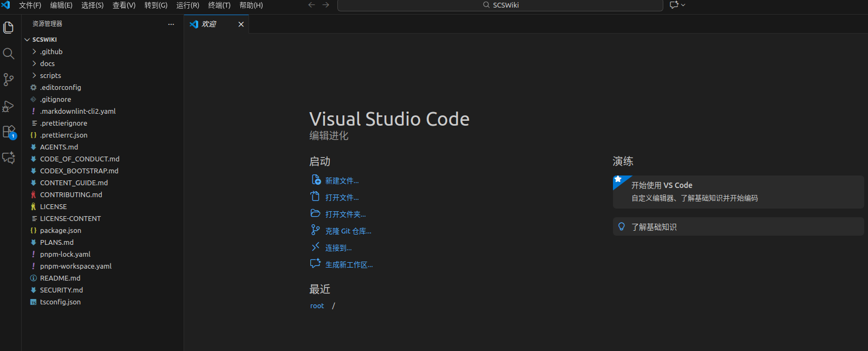The height and width of the screenshot is (351, 868).
Task: Open AGENTS.md file
Action: coord(102,147)
